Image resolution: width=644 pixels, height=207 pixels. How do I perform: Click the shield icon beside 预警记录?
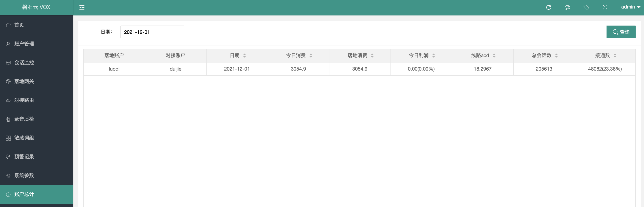[8, 157]
